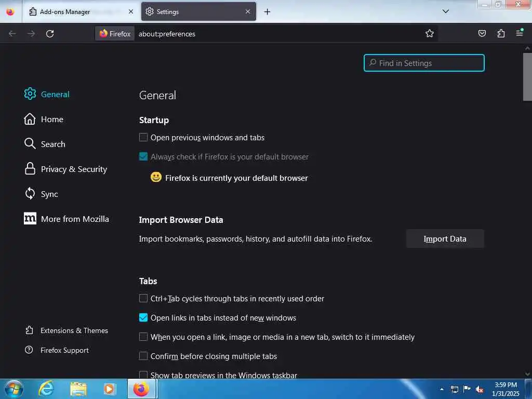Click the Firefox View icon in tab bar
532x399 pixels.
pyautogui.click(x=10, y=11)
